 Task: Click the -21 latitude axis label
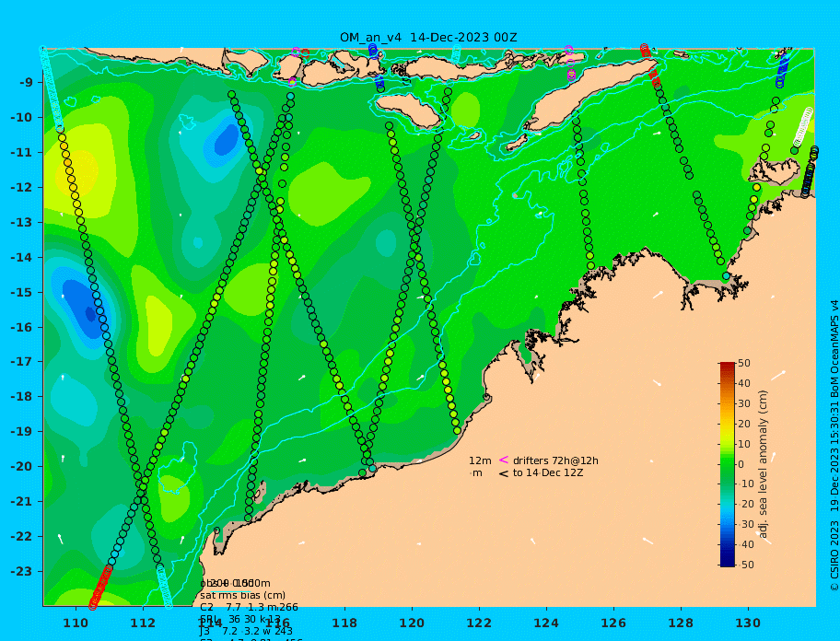[21, 502]
